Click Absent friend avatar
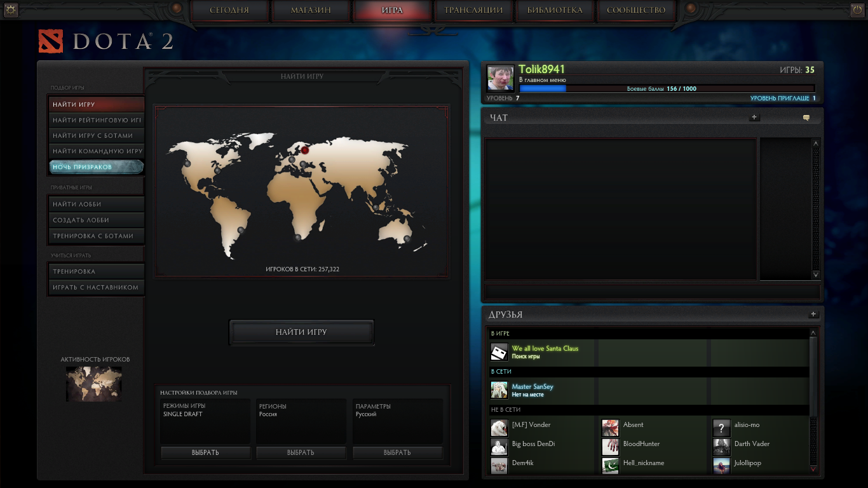This screenshot has height=488, width=868. coord(611,428)
